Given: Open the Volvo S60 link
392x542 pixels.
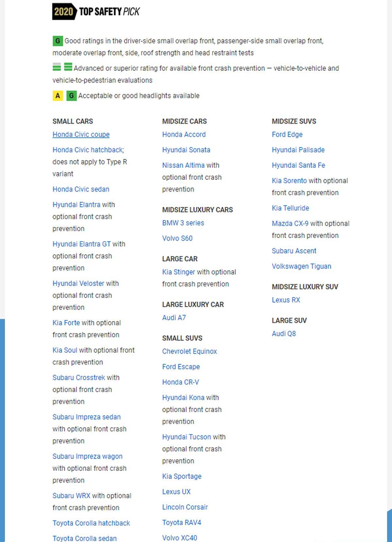Looking at the screenshot, I should 177,238.
